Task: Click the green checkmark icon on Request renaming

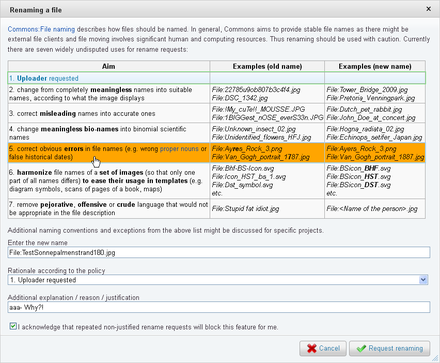Action: coord(361,348)
